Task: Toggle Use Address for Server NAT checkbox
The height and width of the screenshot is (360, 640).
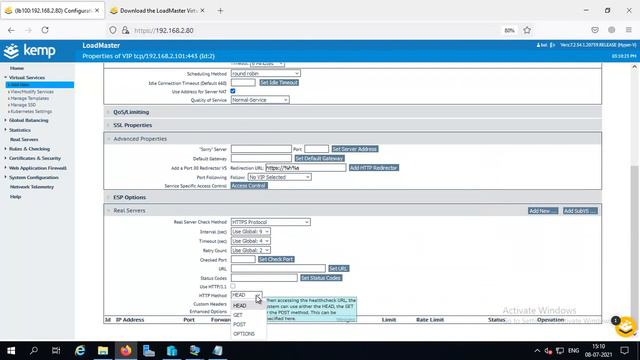Action: pos(233,91)
